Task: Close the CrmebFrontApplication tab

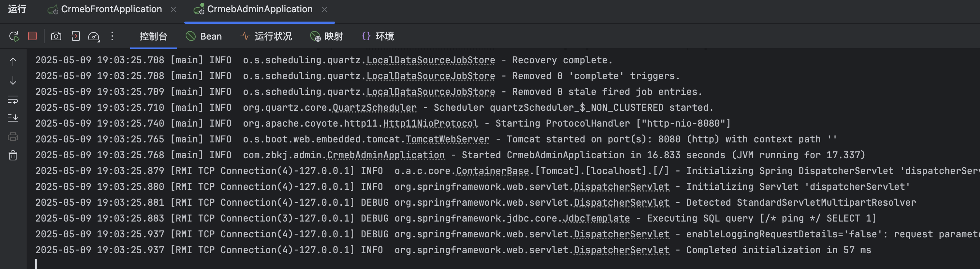Action: coord(173,9)
